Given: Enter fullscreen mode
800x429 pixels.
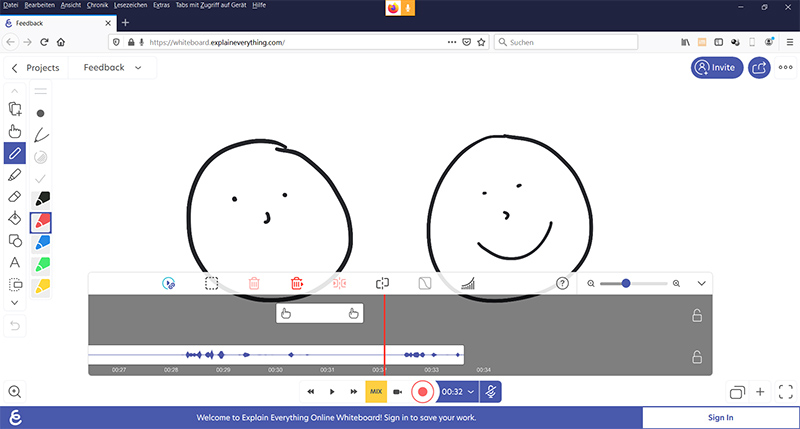Looking at the screenshot, I should click(786, 392).
